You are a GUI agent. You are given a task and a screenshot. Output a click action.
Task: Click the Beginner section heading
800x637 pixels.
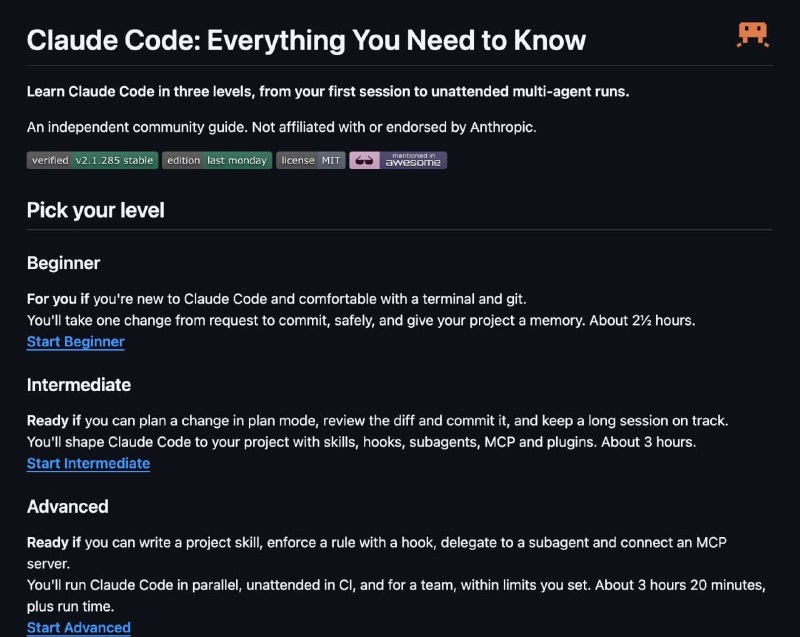click(x=63, y=263)
